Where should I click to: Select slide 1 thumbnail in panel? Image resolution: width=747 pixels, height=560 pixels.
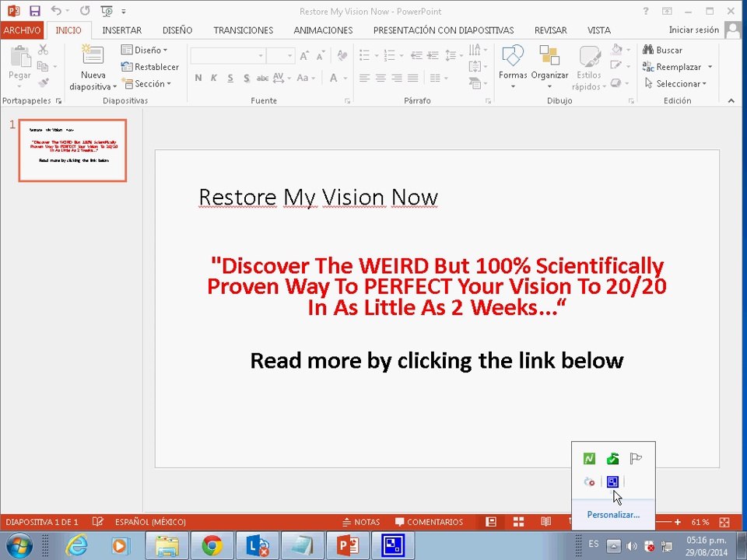(x=72, y=150)
